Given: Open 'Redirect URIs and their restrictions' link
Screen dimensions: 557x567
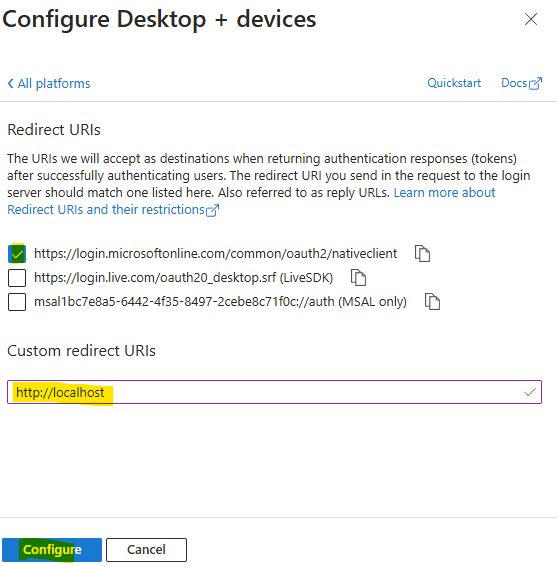Looking at the screenshot, I should (106, 210).
